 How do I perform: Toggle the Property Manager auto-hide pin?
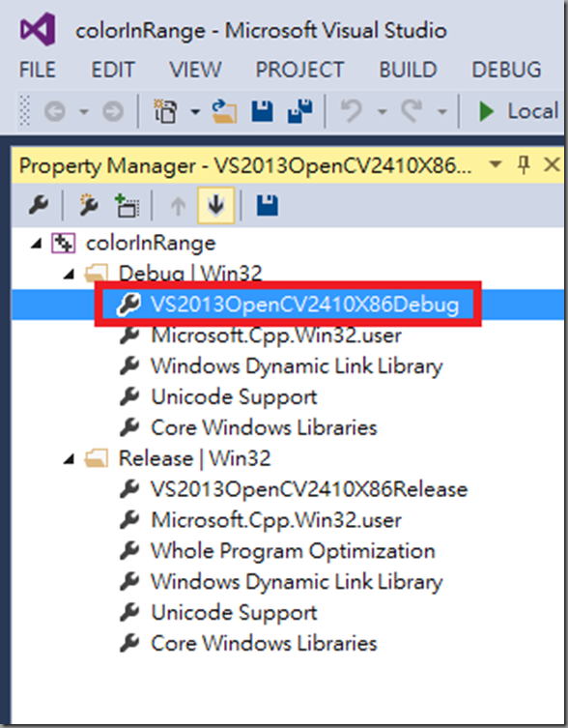[x=524, y=164]
